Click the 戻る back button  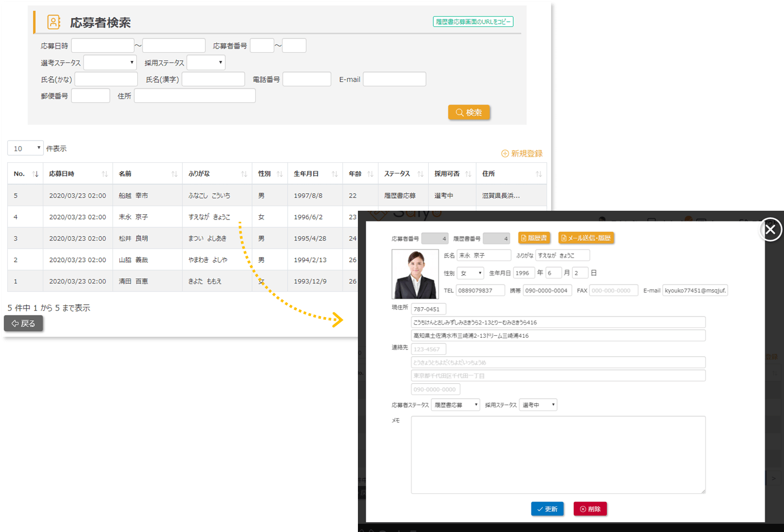click(24, 323)
